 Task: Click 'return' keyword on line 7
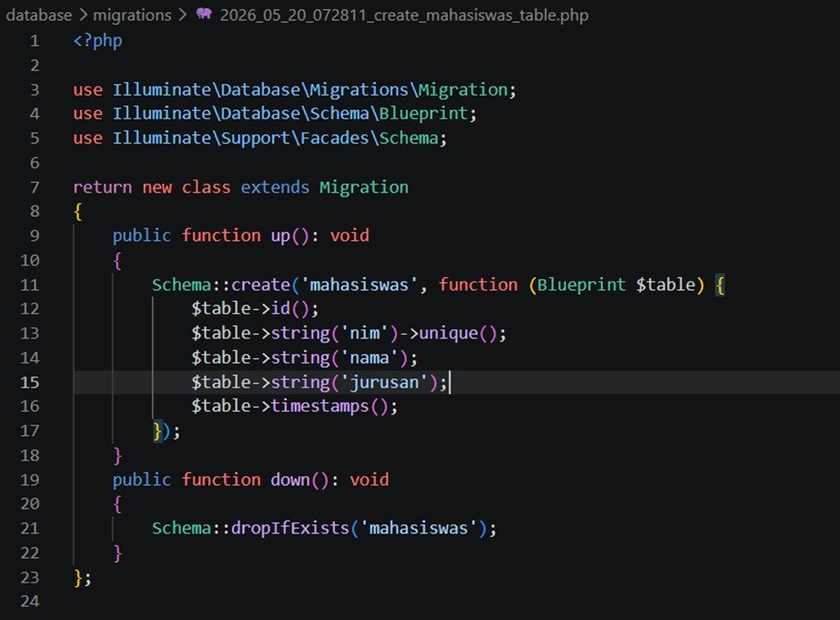pyautogui.click(x=103, y=187)
